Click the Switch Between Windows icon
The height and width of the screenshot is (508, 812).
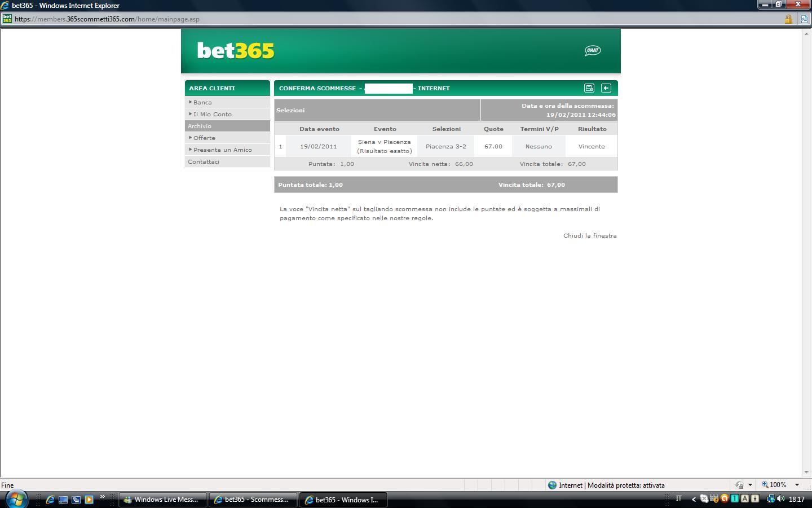pos(76,500)
